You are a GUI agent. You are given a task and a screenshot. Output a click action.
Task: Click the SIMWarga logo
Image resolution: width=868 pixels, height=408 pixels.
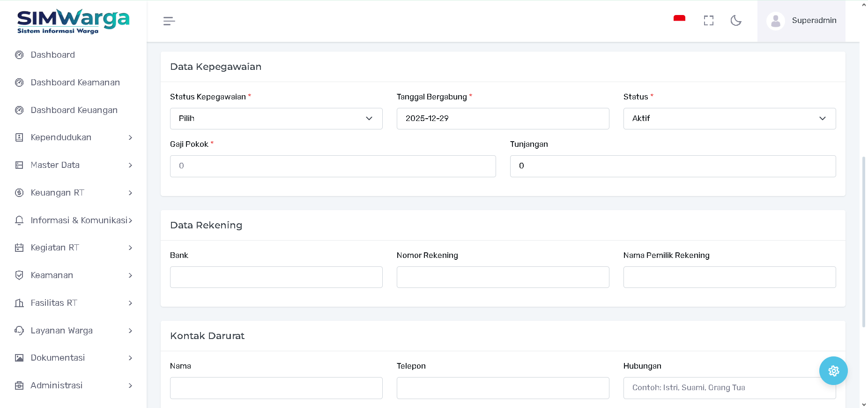click(x=73, y=21)
